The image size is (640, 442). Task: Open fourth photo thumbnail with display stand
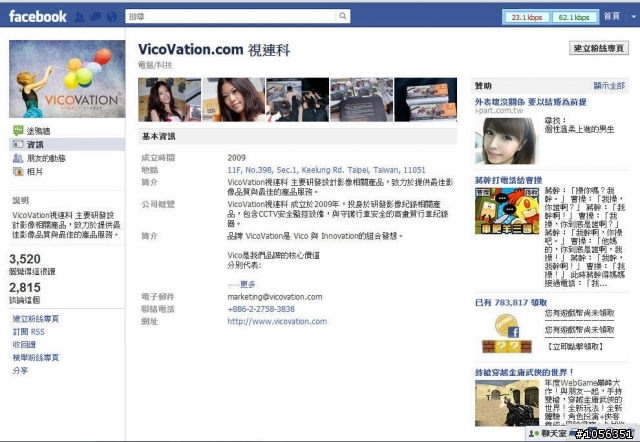coord(361,100)
